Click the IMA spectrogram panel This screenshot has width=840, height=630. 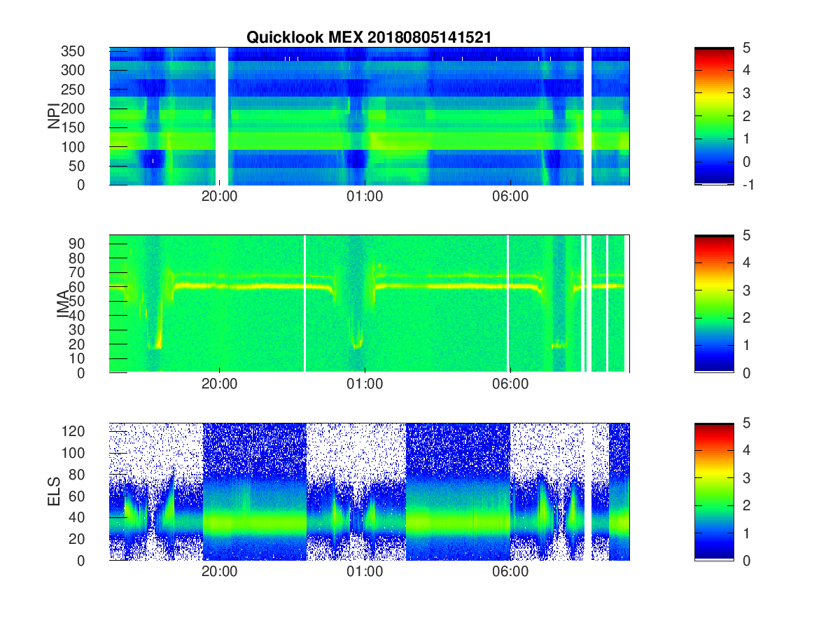[369, 304]
